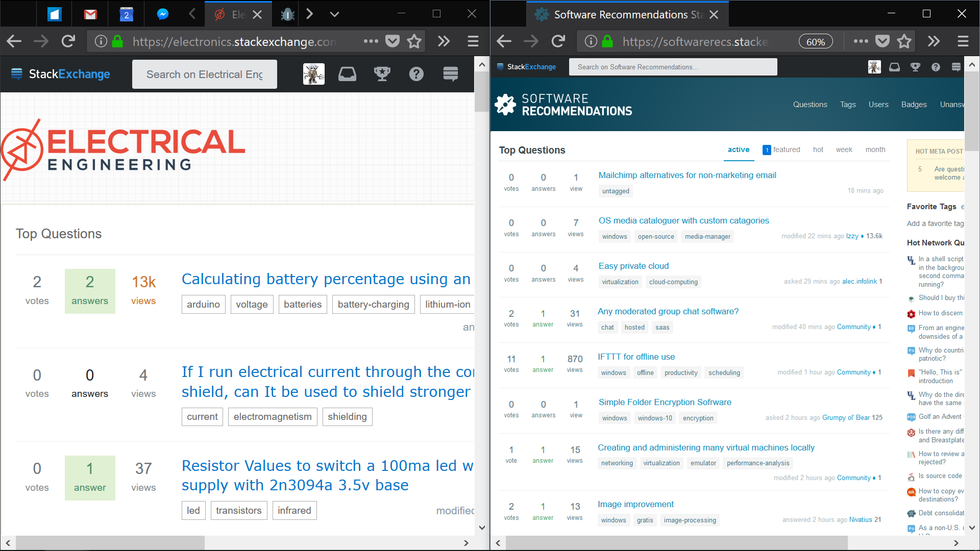This screenshot has width=980, height=551.
Task: Click the left window's horizontal scrollbar thumb
Action: 110,543
